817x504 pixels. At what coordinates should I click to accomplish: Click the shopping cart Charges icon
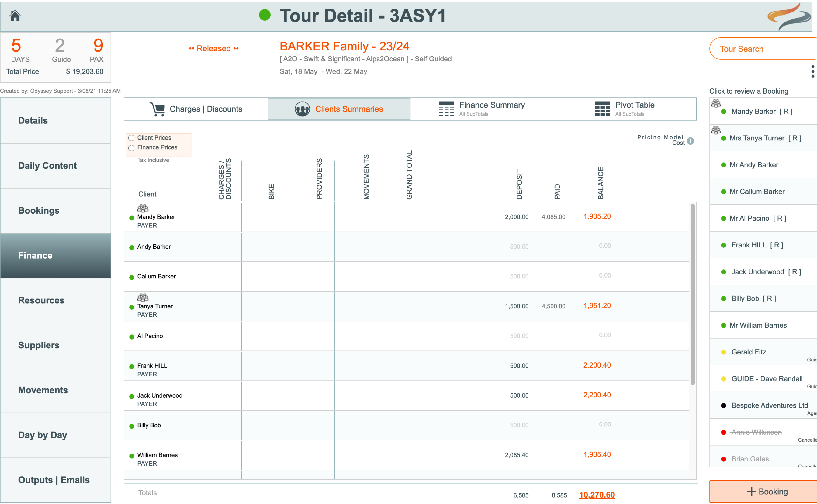(157, 109)
